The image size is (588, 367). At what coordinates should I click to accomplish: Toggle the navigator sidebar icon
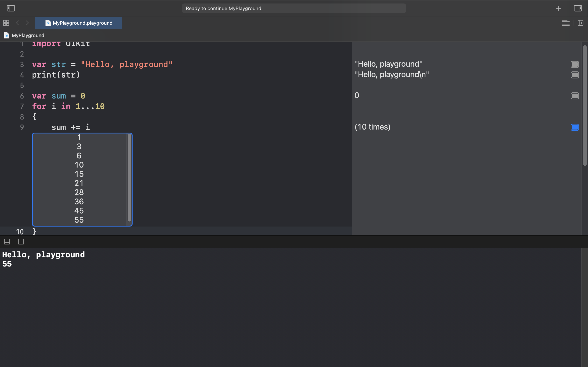pos(11,8)
